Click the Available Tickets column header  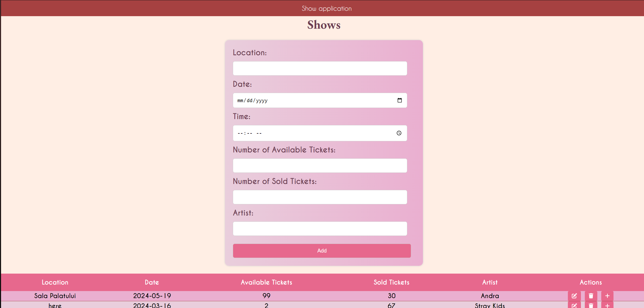(x=266, y=282)
